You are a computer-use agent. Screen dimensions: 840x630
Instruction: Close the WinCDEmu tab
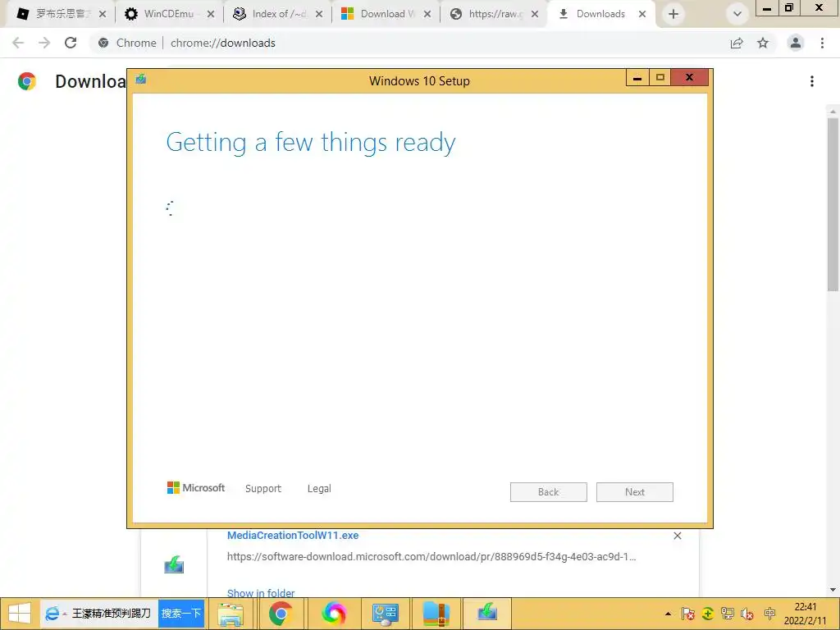click(211, 15)
